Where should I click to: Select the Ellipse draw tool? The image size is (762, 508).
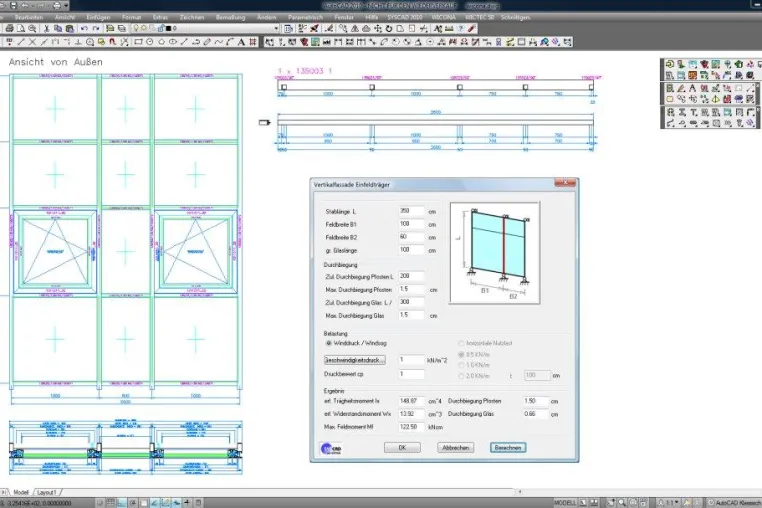(173, 42)
